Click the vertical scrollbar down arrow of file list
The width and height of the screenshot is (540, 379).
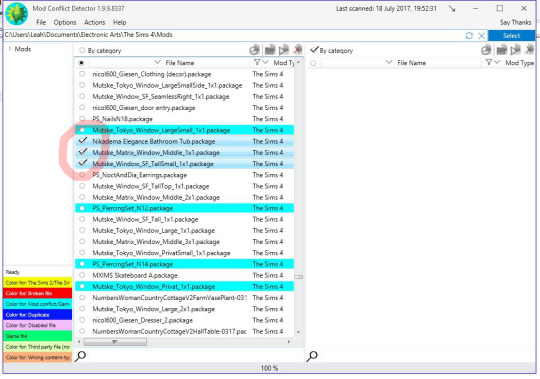[x=298, y=332]
